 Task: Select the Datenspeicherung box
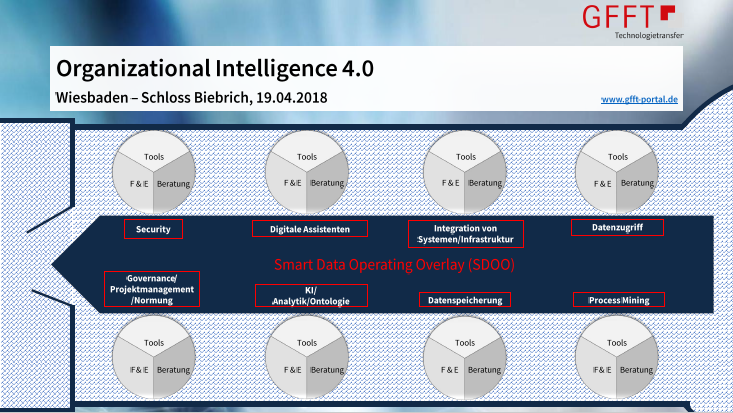click(x=465, y=300)
